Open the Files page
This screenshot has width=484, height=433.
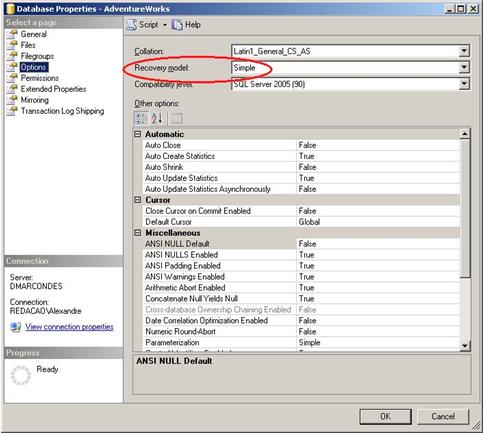tap(28, 45)
